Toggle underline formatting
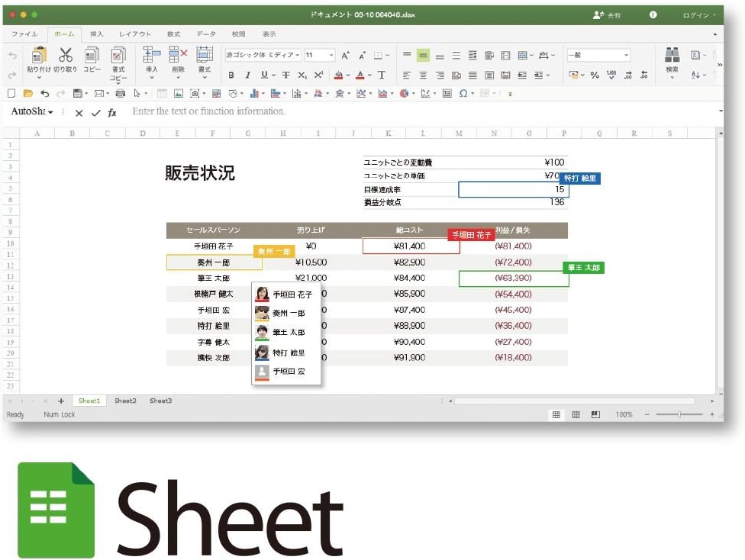The width and height of the screenshot is (745, 560). [264, 75]
